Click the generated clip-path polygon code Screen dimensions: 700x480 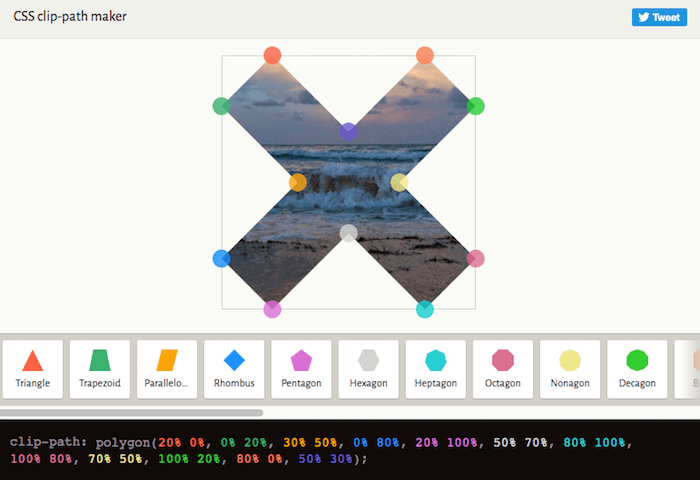click(320, 450)
